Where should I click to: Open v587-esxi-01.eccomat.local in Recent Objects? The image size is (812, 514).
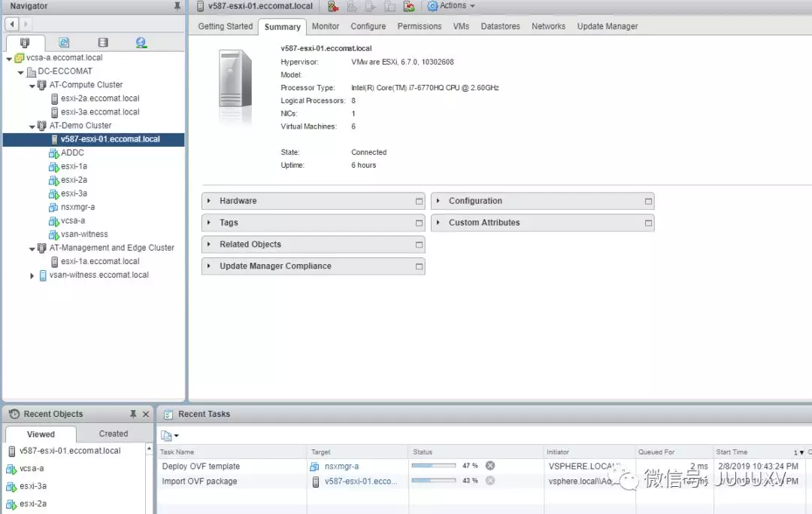point(70,451)
